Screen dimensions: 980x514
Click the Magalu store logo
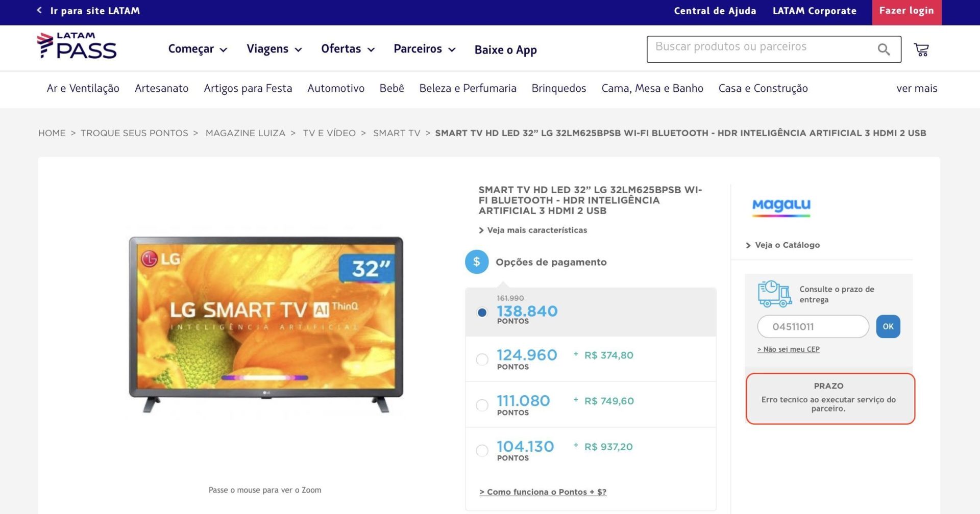781,208
